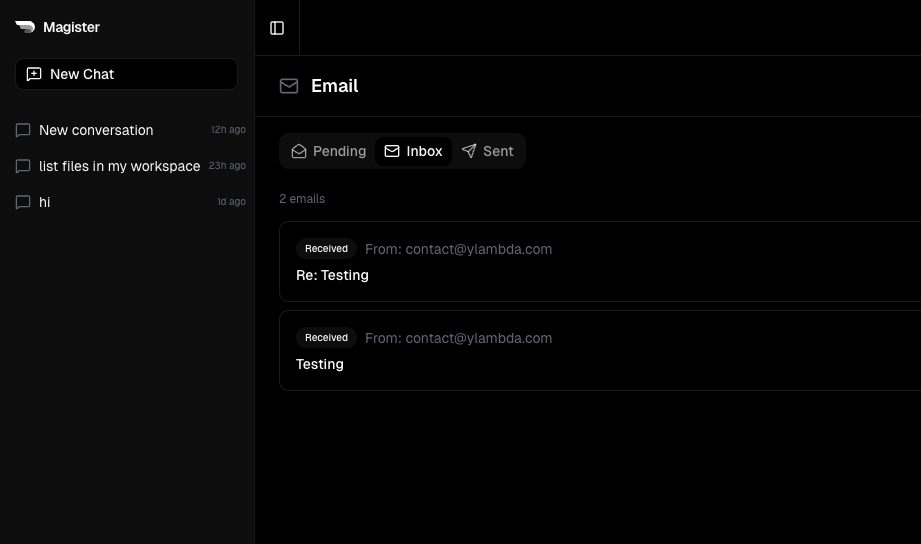Click the paper plane icon on Sent tab
Viewport: 921px width, 544px height.
(469, 151)
